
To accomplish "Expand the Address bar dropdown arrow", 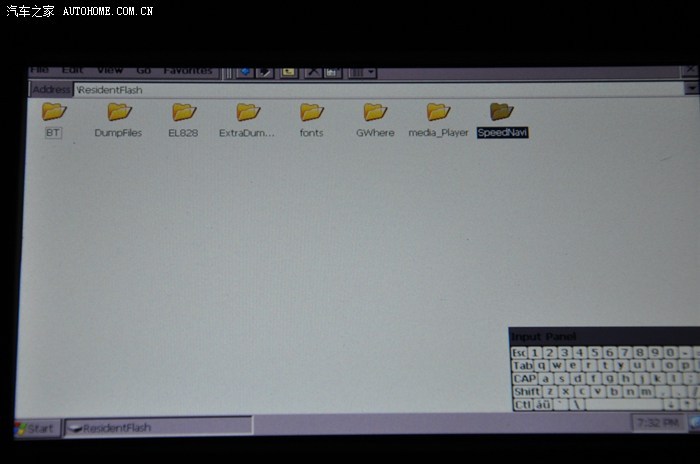I will pyautogui.click(x=691, y=89).
